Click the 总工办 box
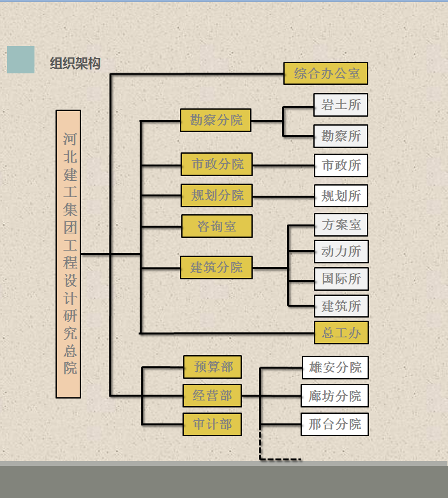 tap(341, 332)
